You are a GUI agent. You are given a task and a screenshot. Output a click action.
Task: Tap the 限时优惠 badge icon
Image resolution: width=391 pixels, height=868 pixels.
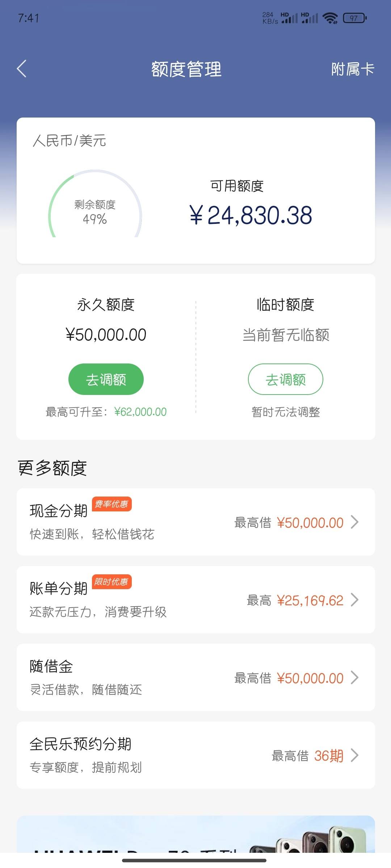tap(112, 582)
